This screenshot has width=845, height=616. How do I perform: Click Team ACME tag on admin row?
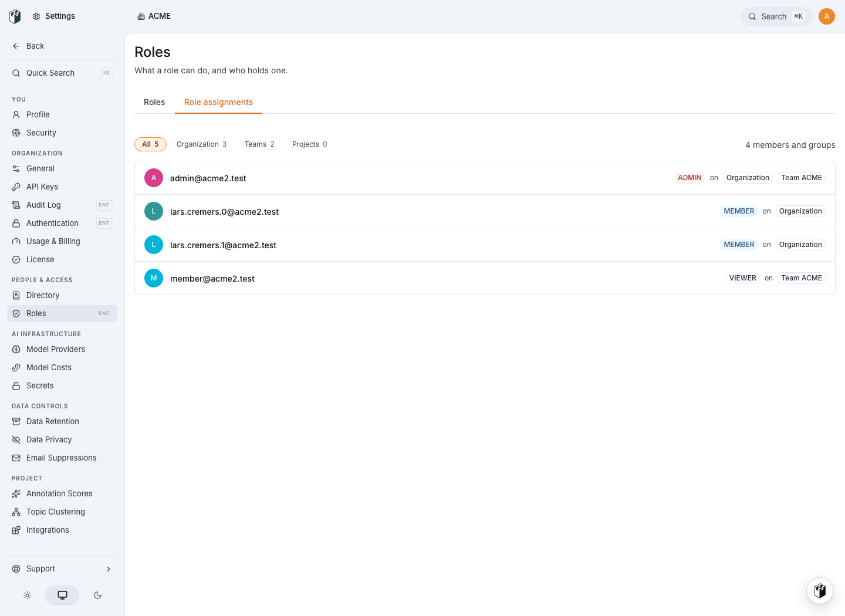802,178
